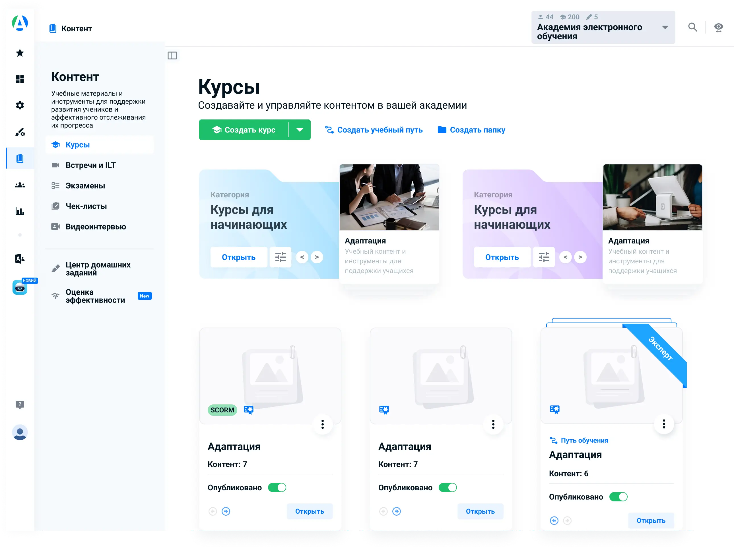Show the next course in the purple folder
Viewport: 734px width, 560px height.
tap(580, 257)
